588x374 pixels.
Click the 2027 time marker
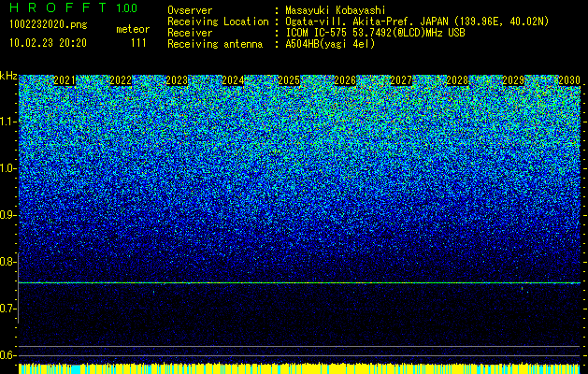point(401,80)
